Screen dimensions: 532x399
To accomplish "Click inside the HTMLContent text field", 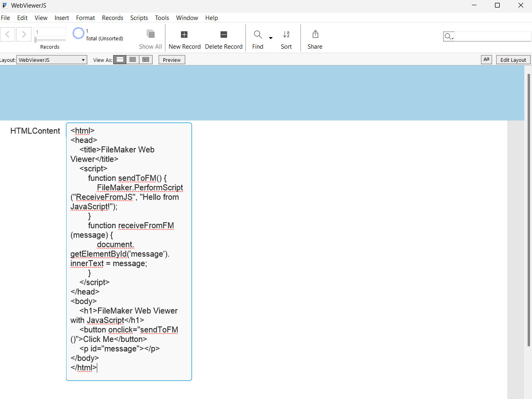I will (x=129, y=252).
